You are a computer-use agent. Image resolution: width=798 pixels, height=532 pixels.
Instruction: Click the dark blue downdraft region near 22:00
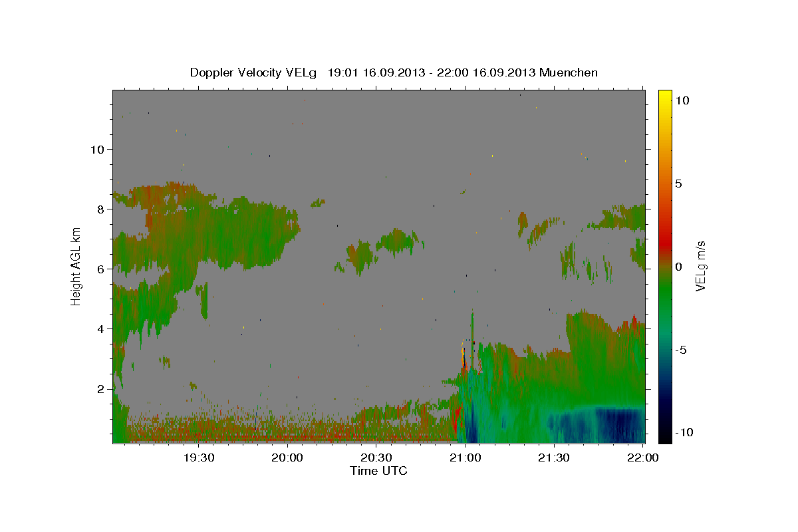[618, 426]
